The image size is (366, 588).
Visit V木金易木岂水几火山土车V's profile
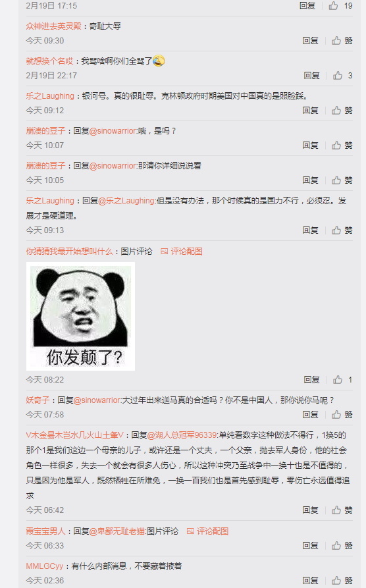tap(74, 435)
